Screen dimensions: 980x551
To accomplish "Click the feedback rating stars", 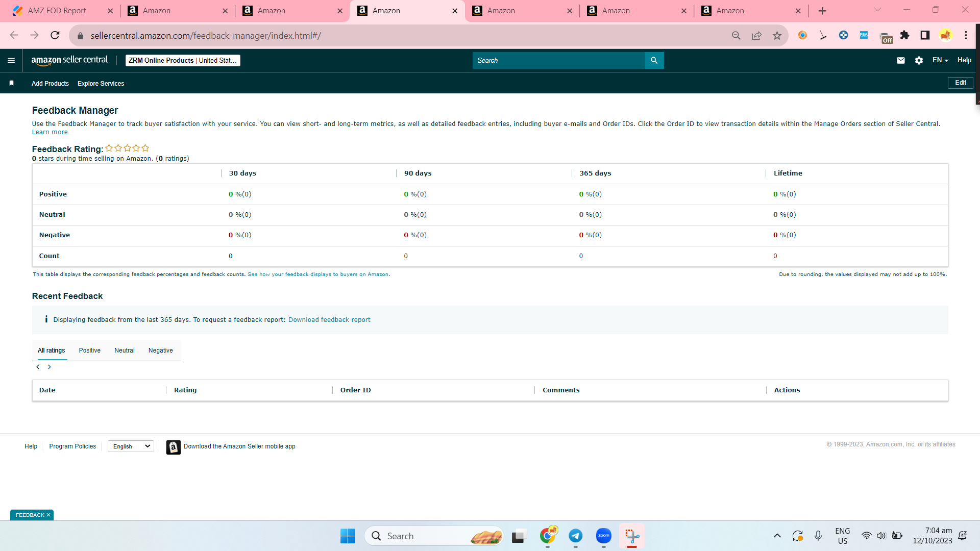I will point(127,148).
